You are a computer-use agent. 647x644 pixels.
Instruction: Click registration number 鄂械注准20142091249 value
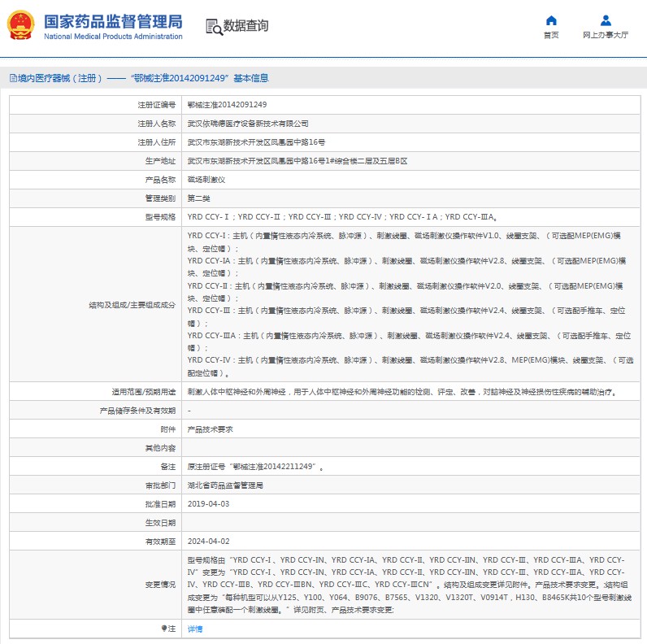(227, 105)
